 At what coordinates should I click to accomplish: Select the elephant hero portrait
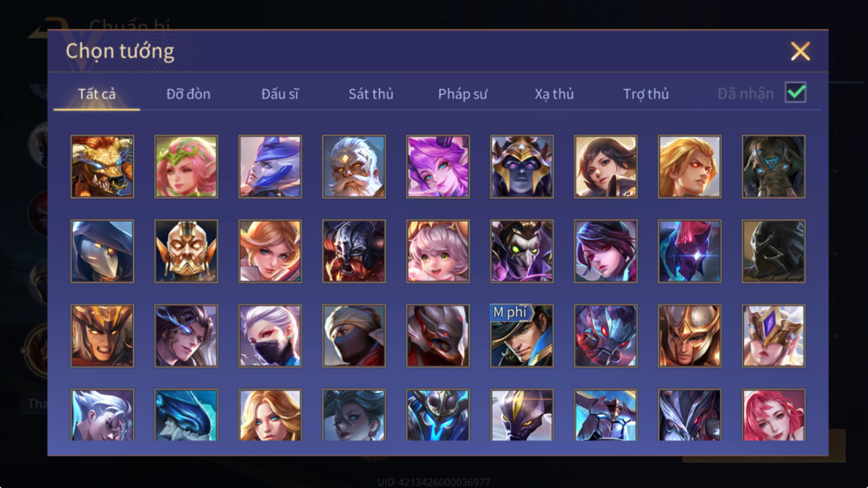pos(774,167)
